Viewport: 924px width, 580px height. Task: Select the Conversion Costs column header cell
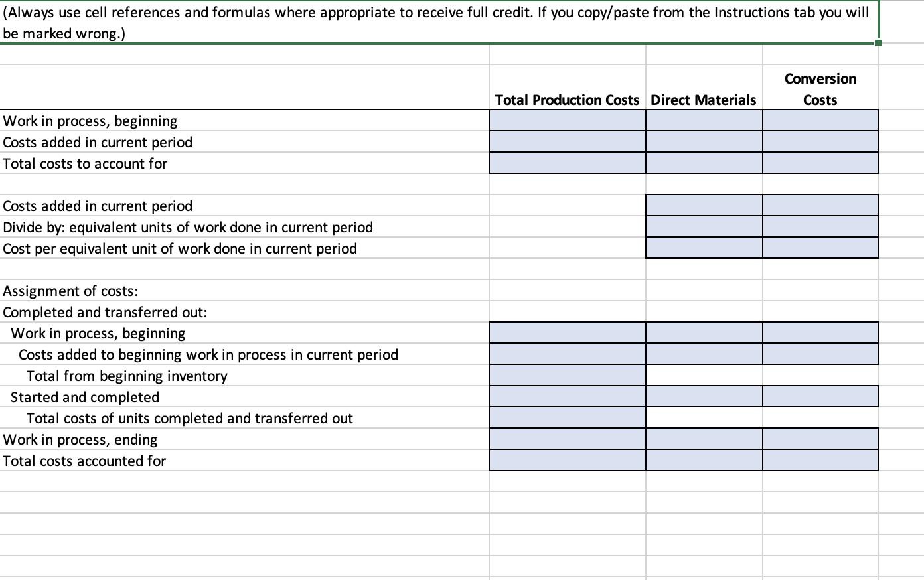click(x=820, y=88)
